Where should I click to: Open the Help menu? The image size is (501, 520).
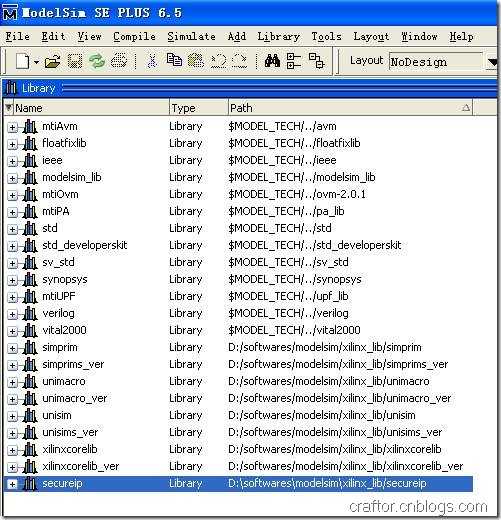[461, 37]
